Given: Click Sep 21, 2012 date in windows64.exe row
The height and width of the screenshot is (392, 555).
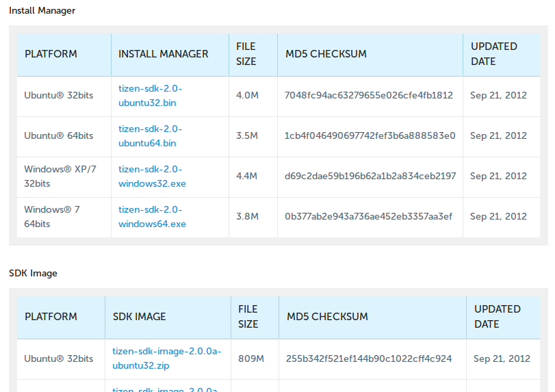Looking at the screenshot, I should click(498, 216).
